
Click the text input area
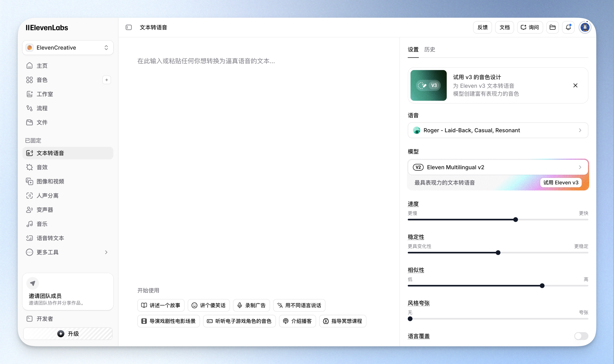pos(259,159)
